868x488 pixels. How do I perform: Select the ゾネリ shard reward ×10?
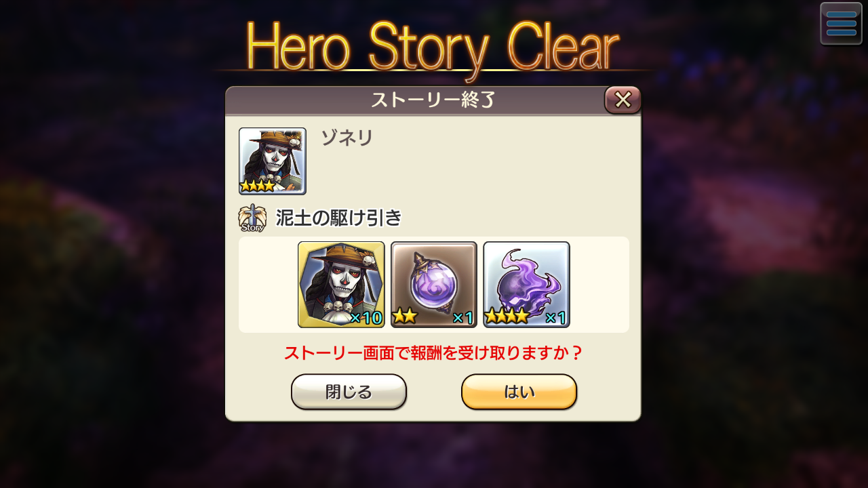341,285
